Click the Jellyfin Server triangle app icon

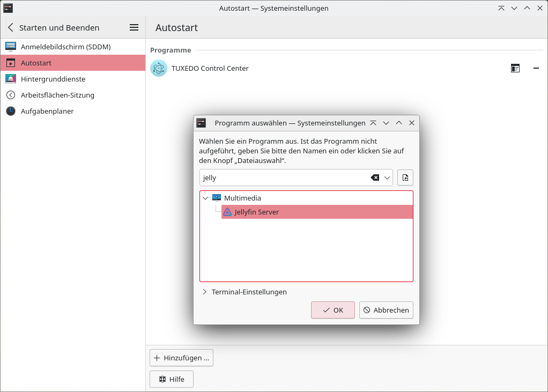pyautogui.click(x=227, y=212)
